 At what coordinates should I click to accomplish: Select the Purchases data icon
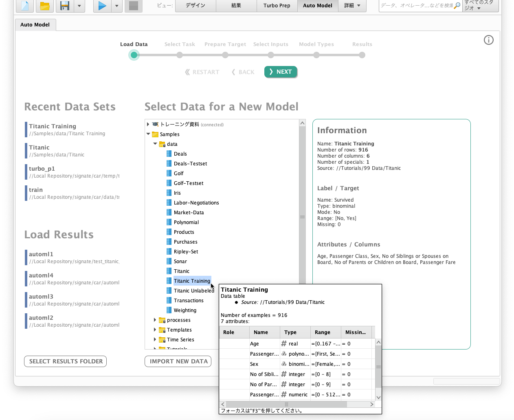pos(169,242)
